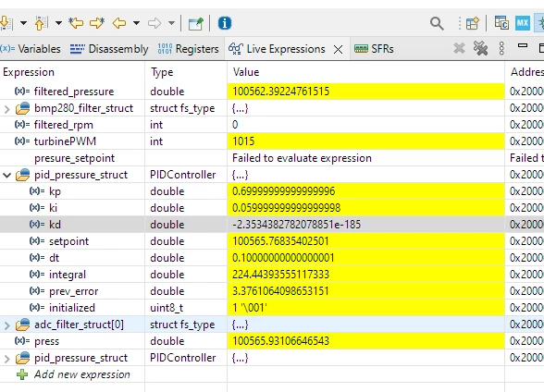Open the view menu three-dots icon
Screen dimensions: 544x392
tap(501, 48)
